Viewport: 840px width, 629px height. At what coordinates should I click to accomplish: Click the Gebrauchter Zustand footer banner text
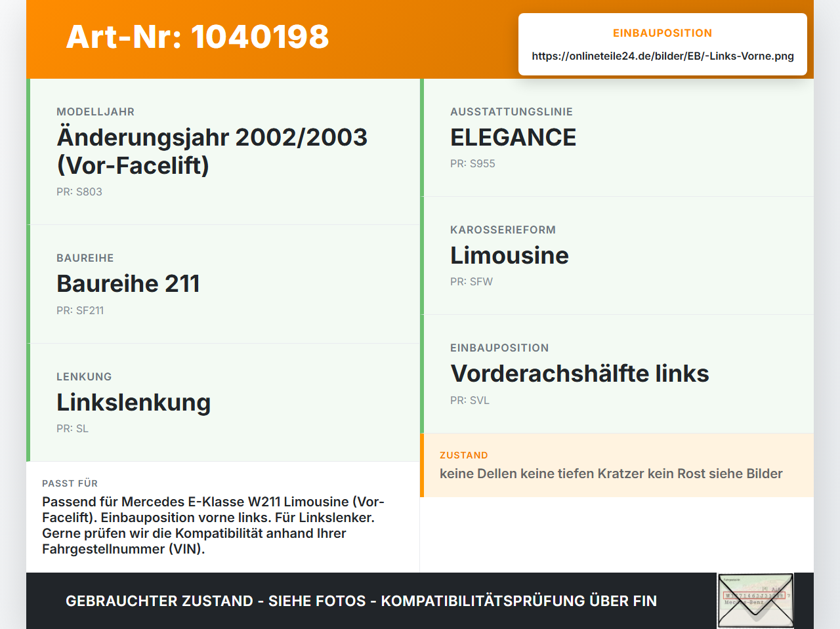(361, 601)
